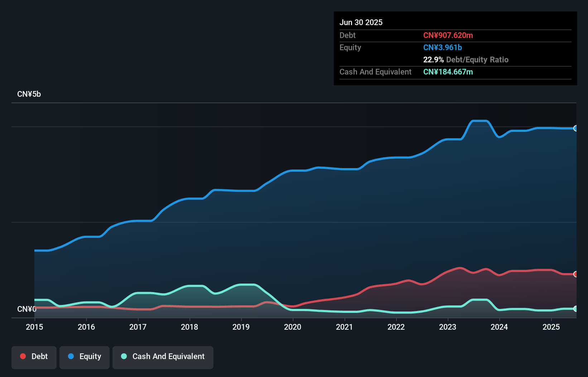
Task: Click the 2025 axis label
Action: point(551,327)
